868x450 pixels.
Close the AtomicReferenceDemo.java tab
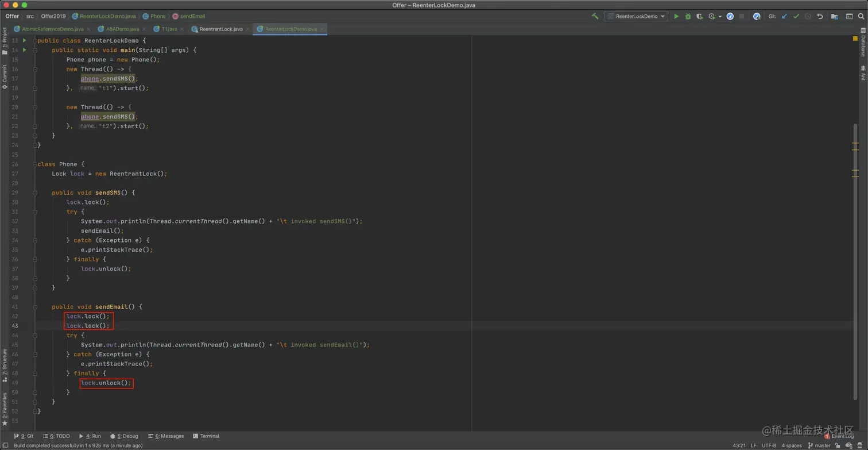point(88,29)
